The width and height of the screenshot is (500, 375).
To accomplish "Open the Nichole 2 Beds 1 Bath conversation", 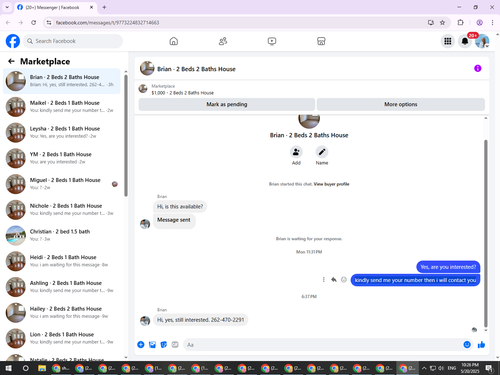I will point(62,209).
